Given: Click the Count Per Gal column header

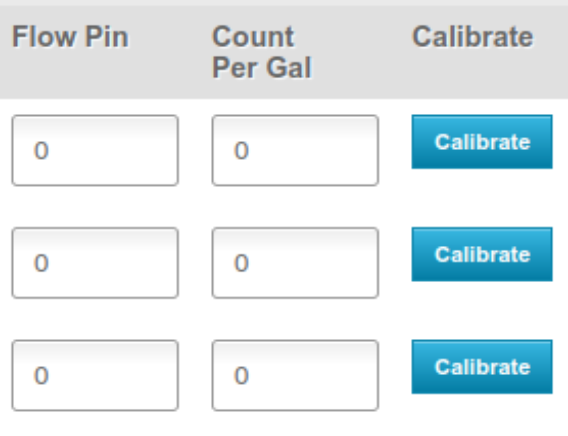Looking at the screenshot, I should pos(262,52).
